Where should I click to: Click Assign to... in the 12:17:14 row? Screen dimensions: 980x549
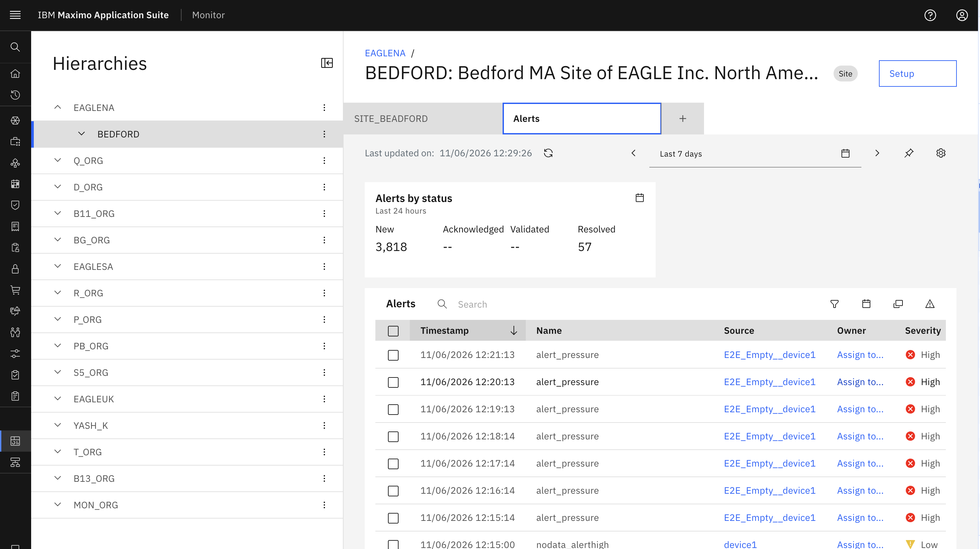[x=860, y=463]
